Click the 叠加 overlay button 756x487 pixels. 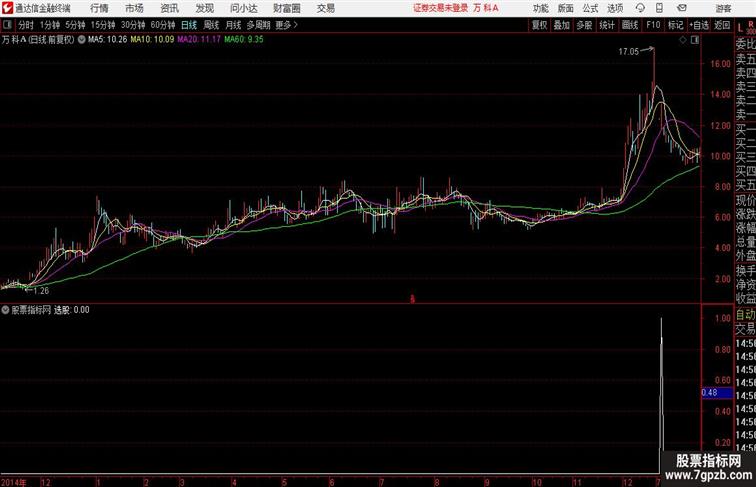562,25
